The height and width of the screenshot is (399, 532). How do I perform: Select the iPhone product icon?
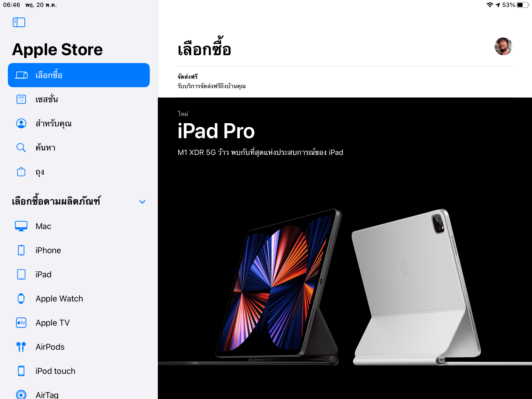click(21, 250)
